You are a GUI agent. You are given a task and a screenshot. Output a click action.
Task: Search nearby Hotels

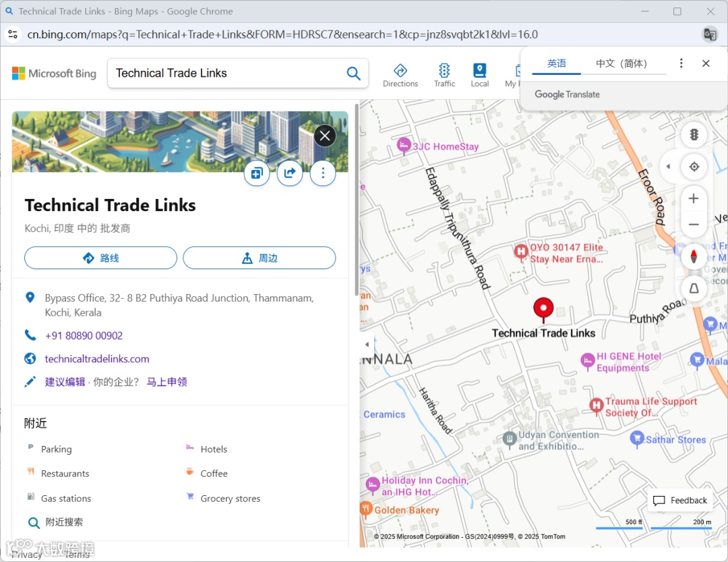click(214, 449)
